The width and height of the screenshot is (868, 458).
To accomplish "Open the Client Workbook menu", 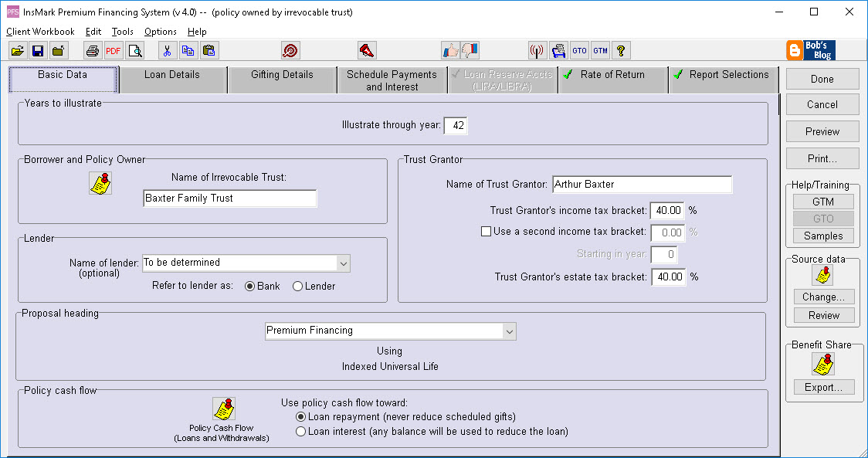I will tap(39, 32).
